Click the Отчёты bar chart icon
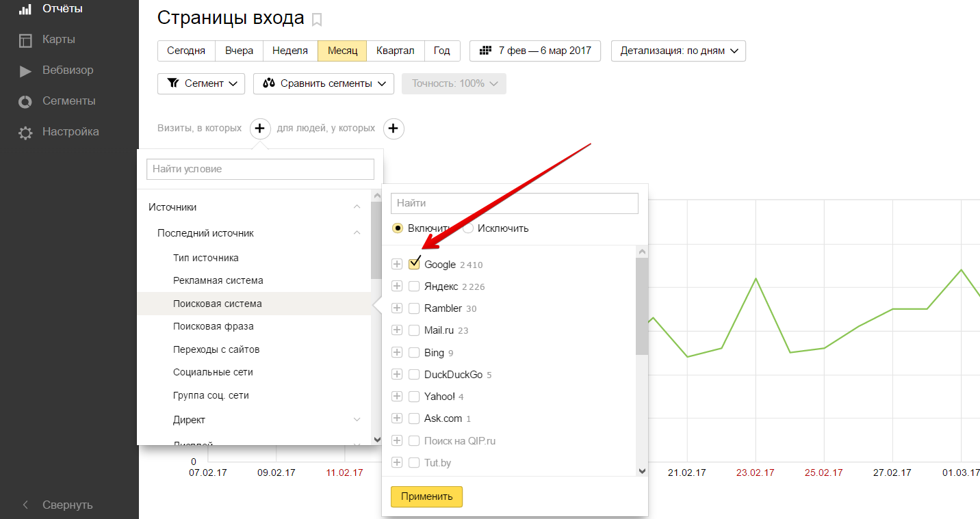 point(25,9)
